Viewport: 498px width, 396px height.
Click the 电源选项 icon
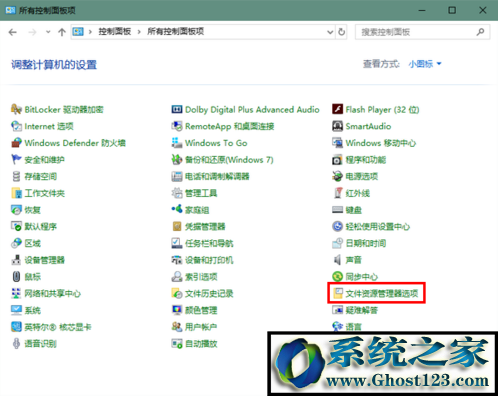tap(337, 176)
